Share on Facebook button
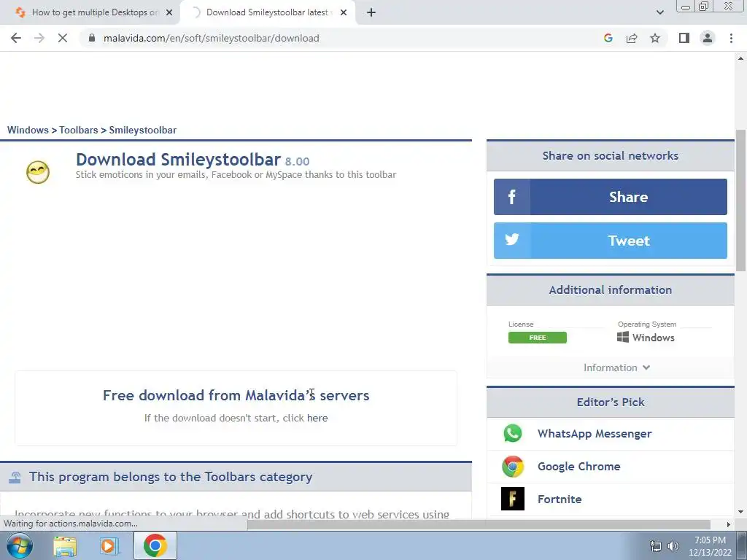Viewport: 747px width, 560px height. click(x=611, y=197)
